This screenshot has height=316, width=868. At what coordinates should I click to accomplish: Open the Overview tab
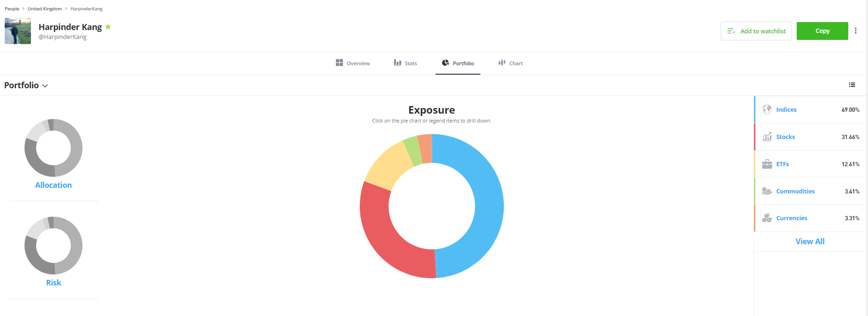pyautogui.click(x=353, y=63)
